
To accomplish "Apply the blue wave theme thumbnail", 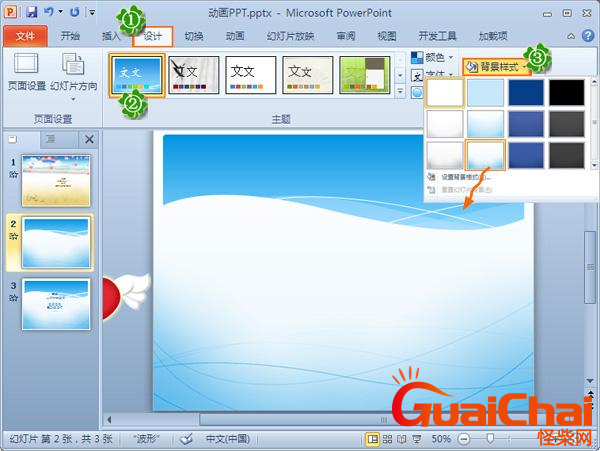I will (x=137, y=75).
